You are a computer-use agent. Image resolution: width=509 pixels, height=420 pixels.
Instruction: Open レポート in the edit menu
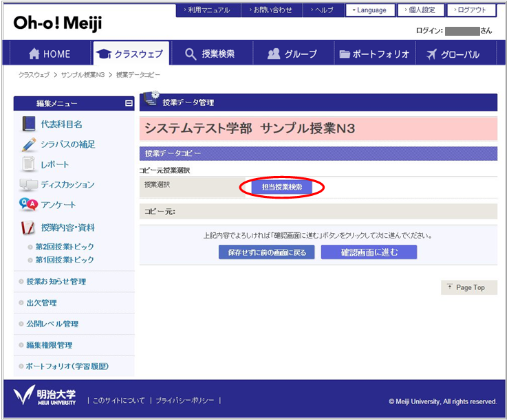pyautogui.click(x=55, y=164)
